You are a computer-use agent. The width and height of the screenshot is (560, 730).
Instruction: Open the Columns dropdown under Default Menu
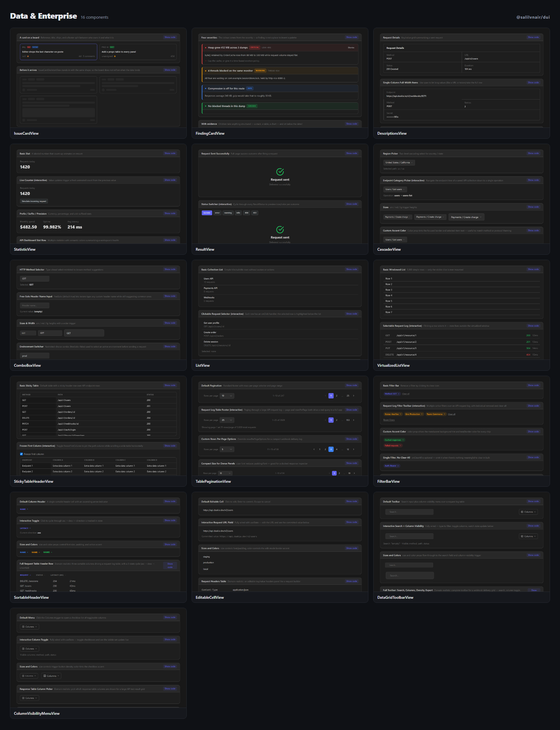[30, 627]
